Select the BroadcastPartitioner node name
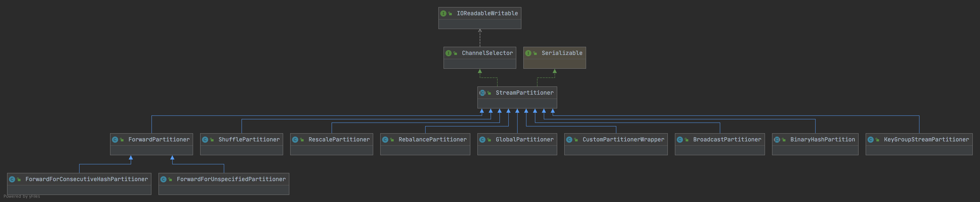The image size is (980, 202). click(x=727, y=140)
